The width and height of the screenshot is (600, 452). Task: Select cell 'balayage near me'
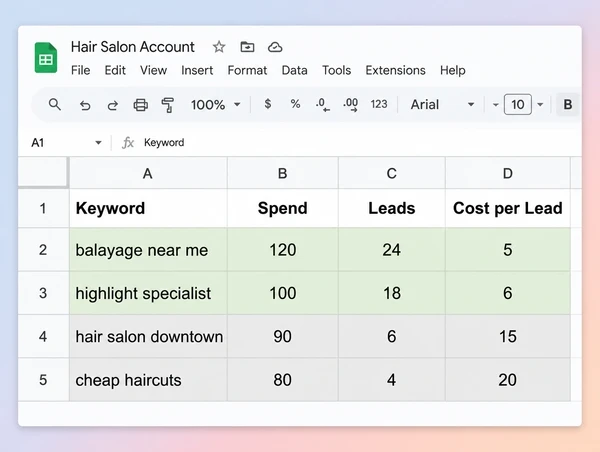[x=148, y=250]
